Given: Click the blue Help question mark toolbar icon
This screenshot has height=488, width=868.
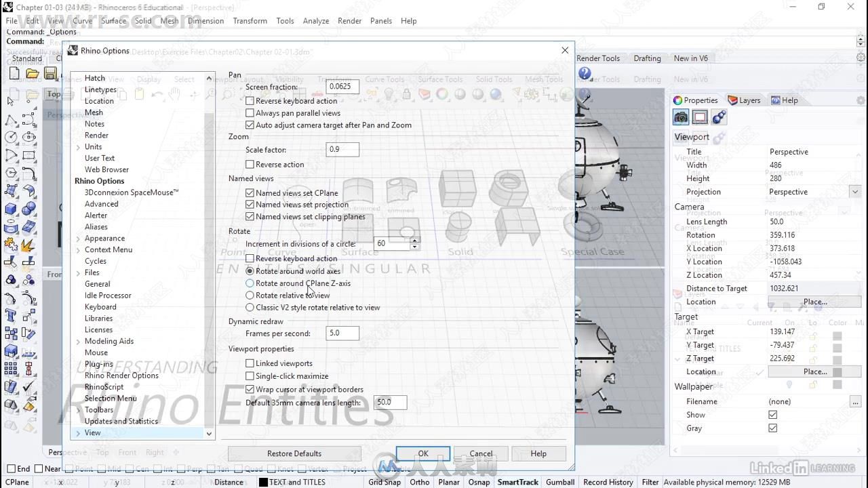Looking at the screenshot, I should [x=585, y=74].
